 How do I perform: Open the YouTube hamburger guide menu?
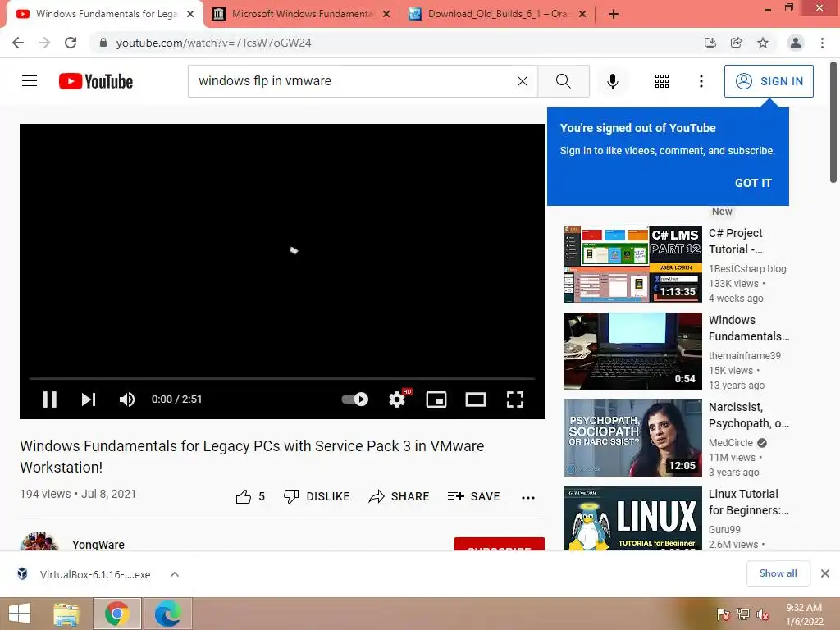point(30,81)
